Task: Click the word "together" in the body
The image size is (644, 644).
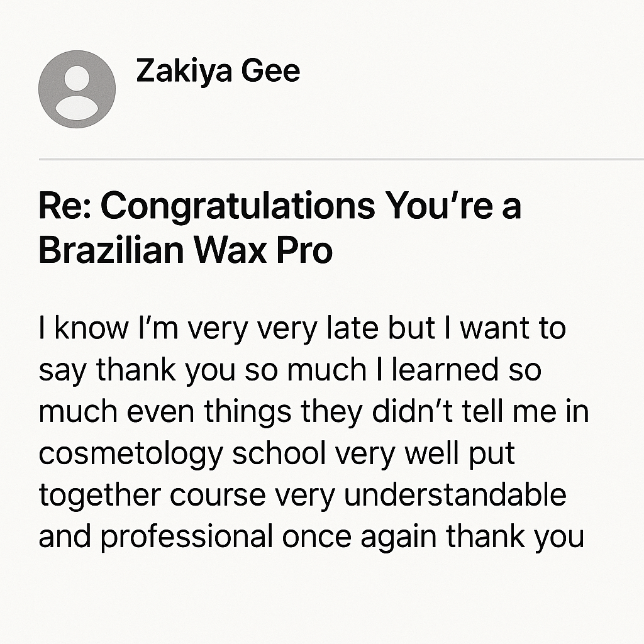Action: click(x=99, y=496)
